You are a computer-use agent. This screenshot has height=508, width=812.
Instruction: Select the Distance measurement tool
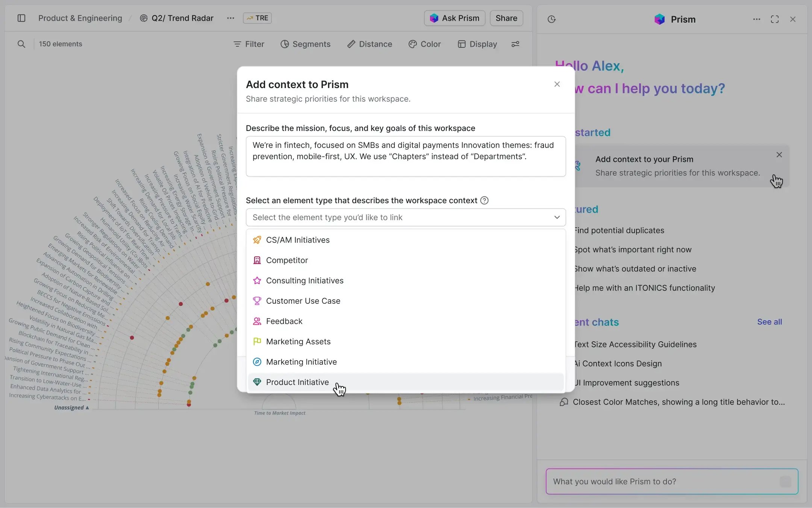369,44
